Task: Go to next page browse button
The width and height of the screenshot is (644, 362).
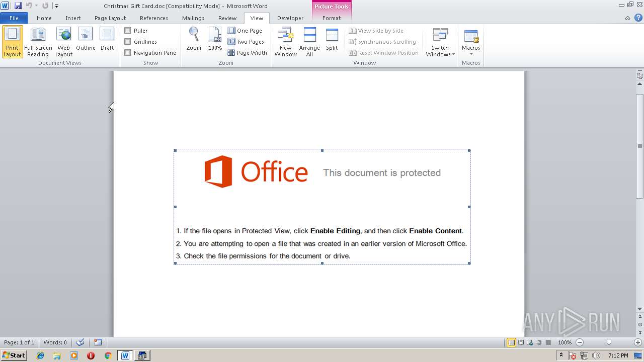Action: tap(639, 333)
